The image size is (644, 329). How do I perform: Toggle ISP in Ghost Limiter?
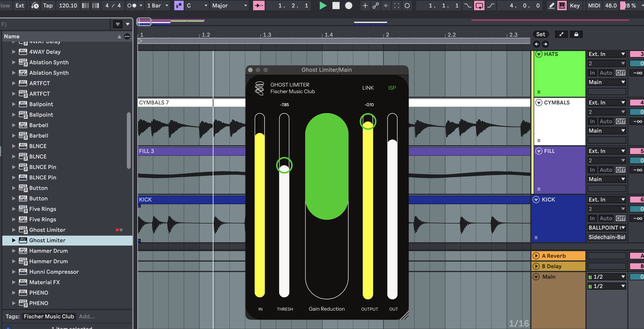[x=392, y=88]
